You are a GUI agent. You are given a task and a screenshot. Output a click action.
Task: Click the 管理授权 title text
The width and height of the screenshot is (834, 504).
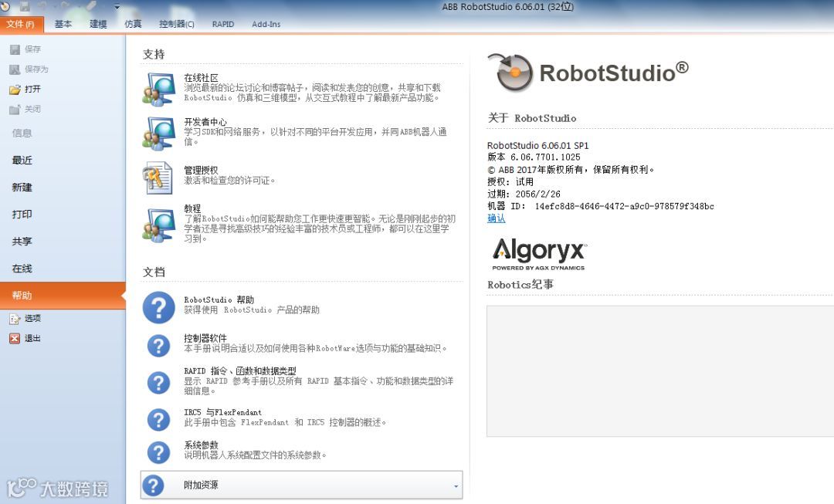[x=201, y=170]
